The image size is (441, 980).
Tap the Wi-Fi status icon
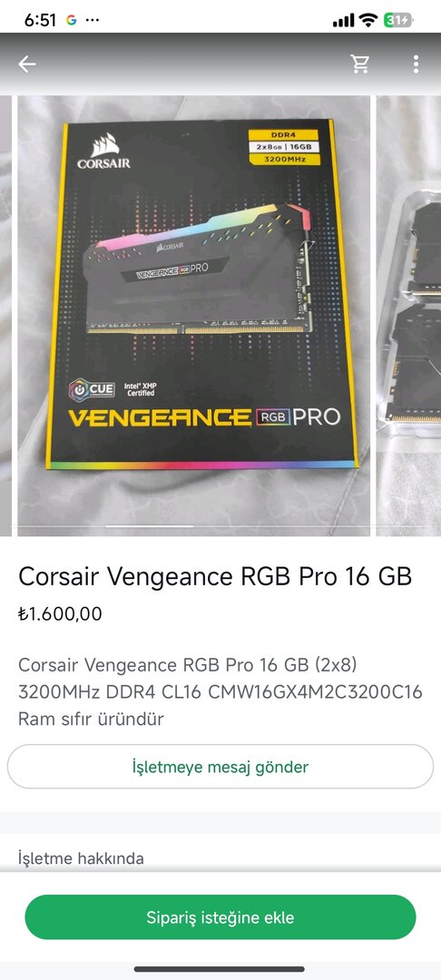click(x=368, y=20)
